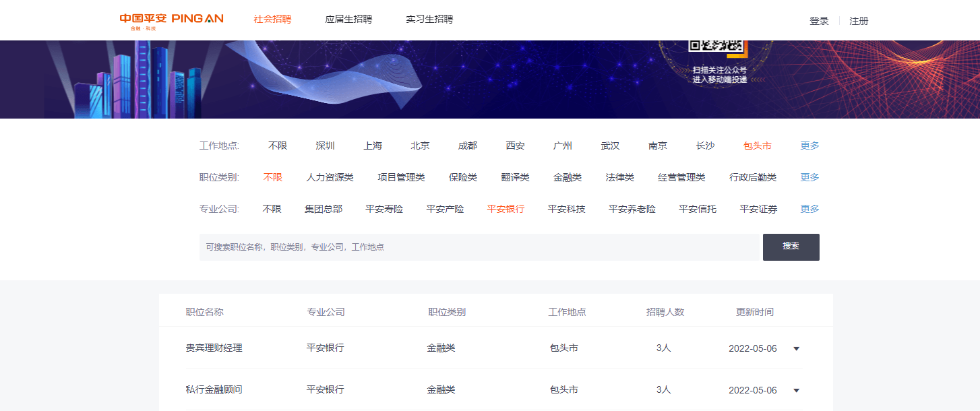Filter job category by 行政后勤类
Screen dimensions: 980x411
coord(754,177)
